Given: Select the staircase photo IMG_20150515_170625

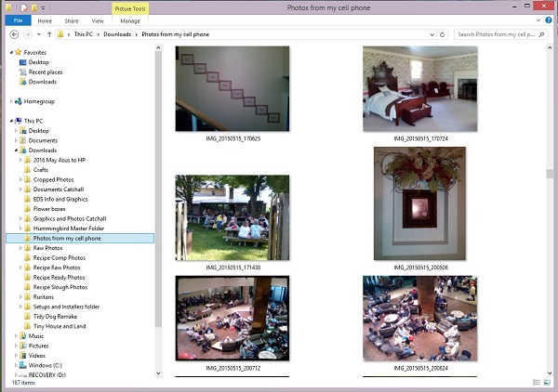Looking at the screenshot, I should point(232,89).
